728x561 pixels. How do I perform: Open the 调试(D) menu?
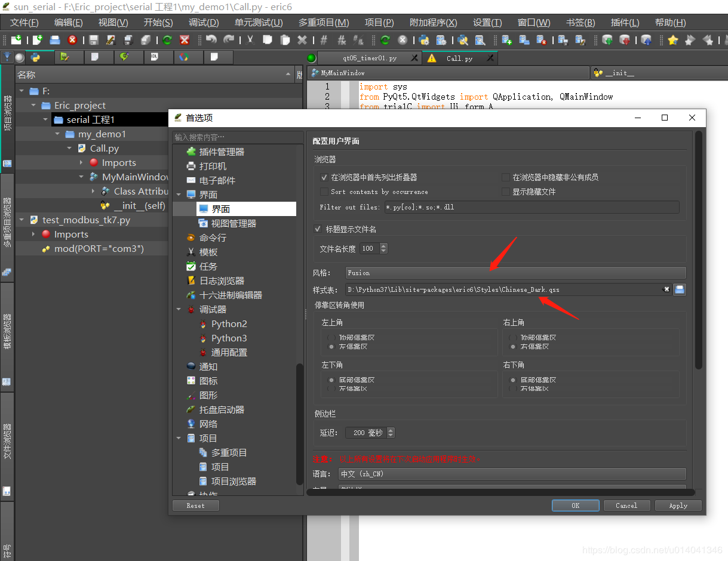click(204, 23)
